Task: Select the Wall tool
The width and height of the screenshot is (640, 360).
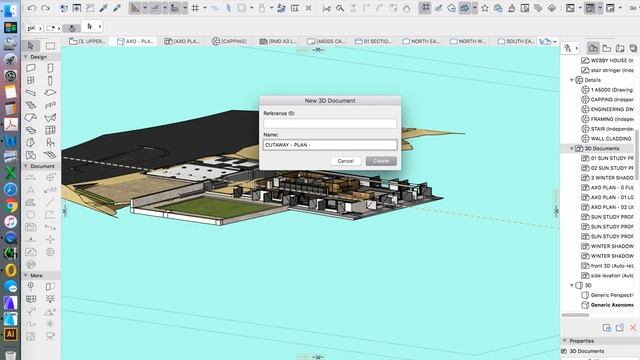Action: pyautogui.click(x=31, y=68)
